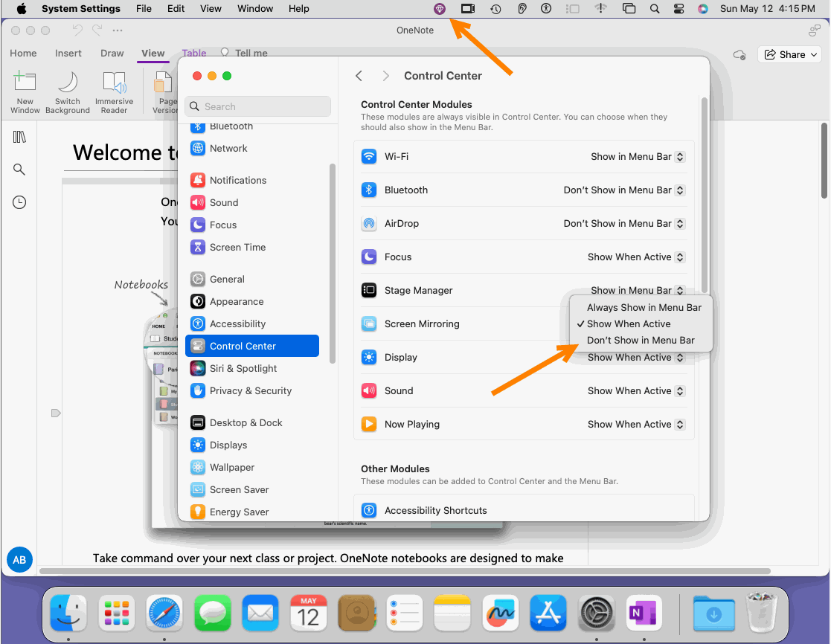The image size is (831, 644).
Task: Click the settings sidebar scrollbar
Action: coord(333,263)
